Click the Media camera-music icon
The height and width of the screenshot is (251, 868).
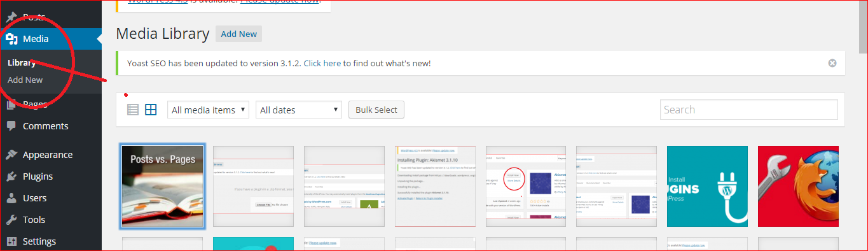tap(11, 39)
